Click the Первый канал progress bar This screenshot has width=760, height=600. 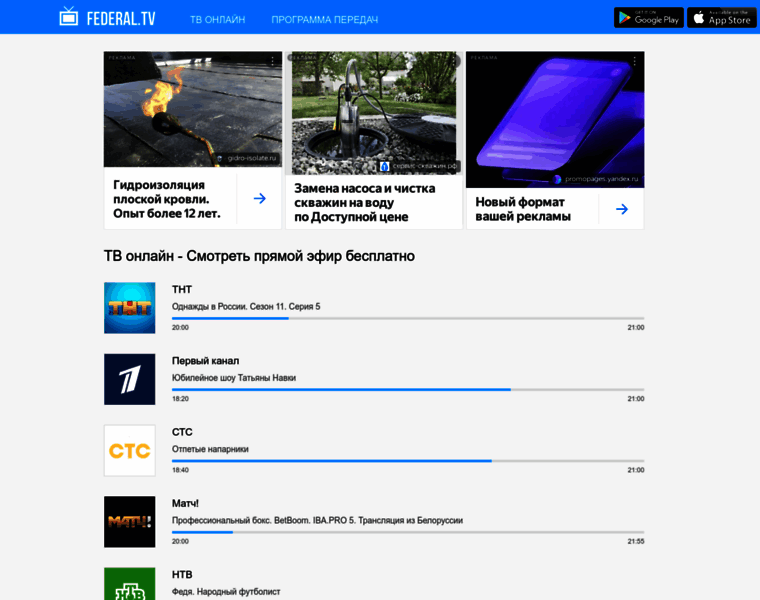click(408, 390)
